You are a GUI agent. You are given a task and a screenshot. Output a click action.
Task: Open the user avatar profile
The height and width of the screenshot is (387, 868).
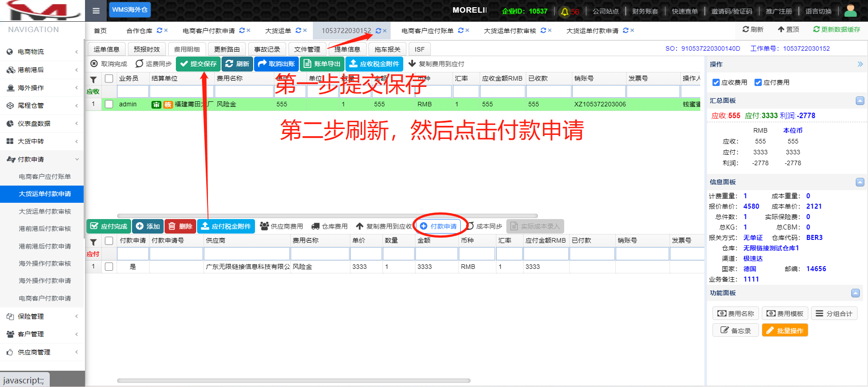(x=850, y=11)
